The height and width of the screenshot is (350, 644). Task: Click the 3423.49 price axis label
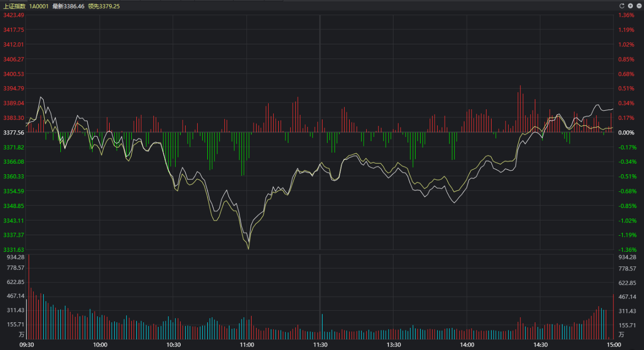tap(14, 15)
